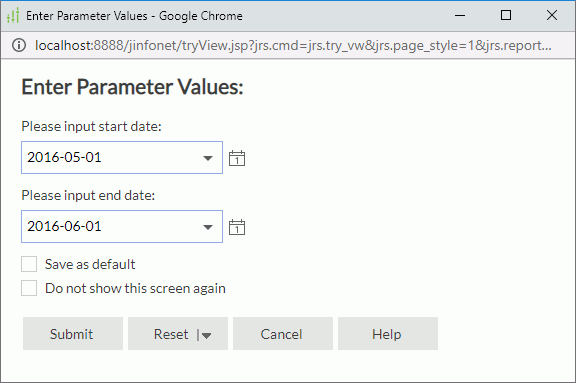This screenshot has width=576, height=383.
Task: Check Do not show this screen again
Action: click(29, 288)
